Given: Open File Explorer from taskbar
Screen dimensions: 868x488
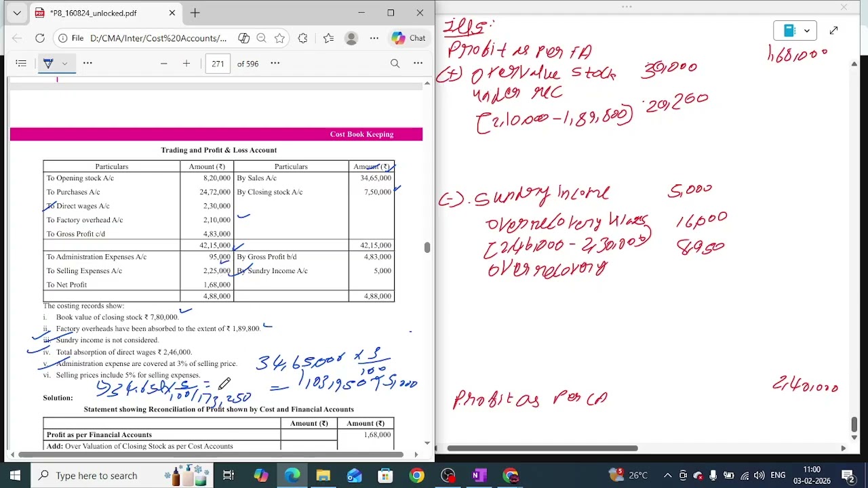Looking at the screenshot, I should 323,475.
